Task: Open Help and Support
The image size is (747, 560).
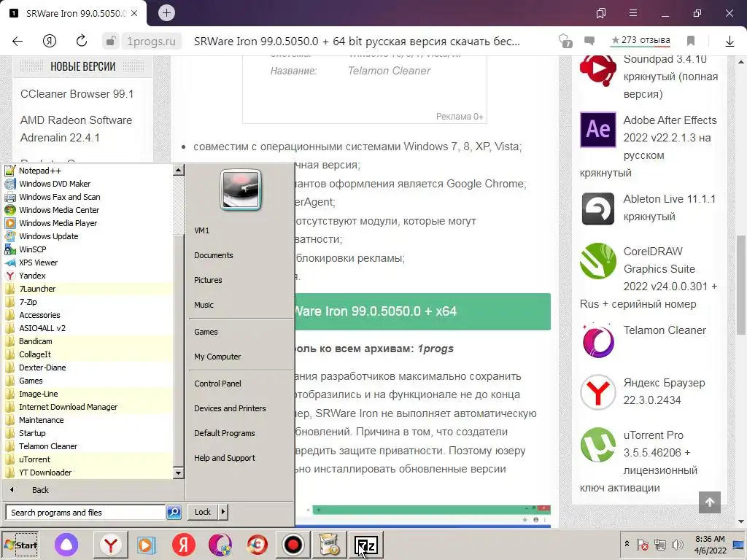Action: pos(225,458)
